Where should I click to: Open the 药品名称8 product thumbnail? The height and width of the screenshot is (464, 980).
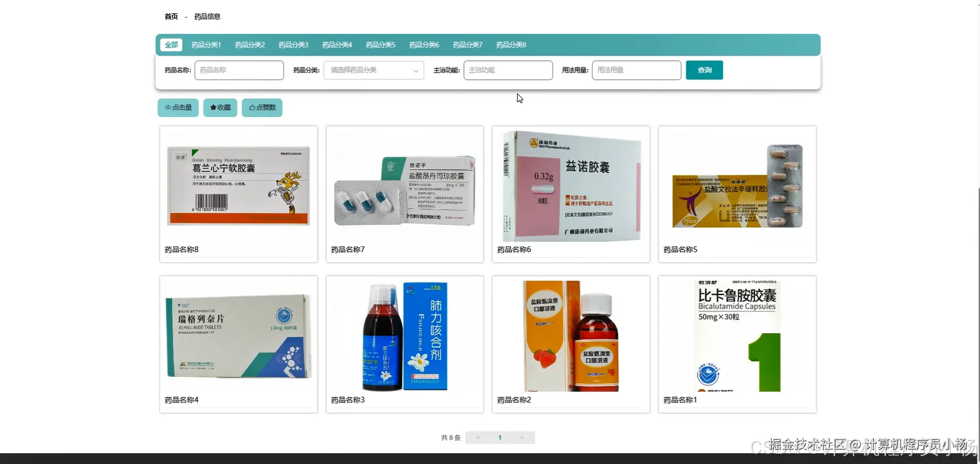(239, 186)
